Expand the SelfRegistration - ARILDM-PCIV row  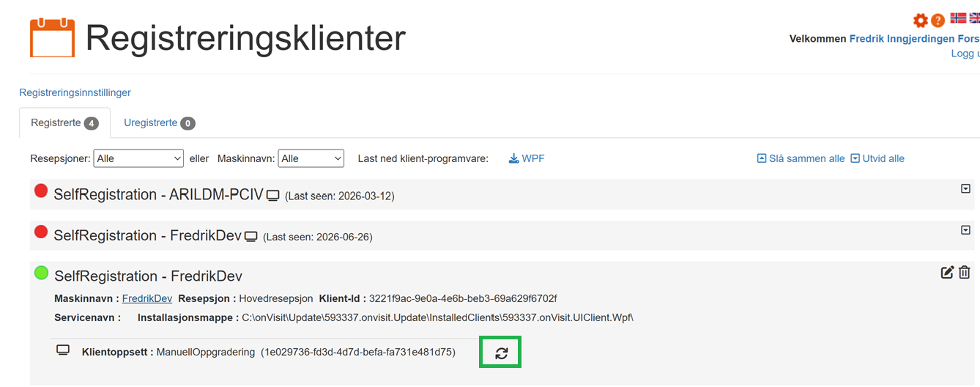pos(965,189)
